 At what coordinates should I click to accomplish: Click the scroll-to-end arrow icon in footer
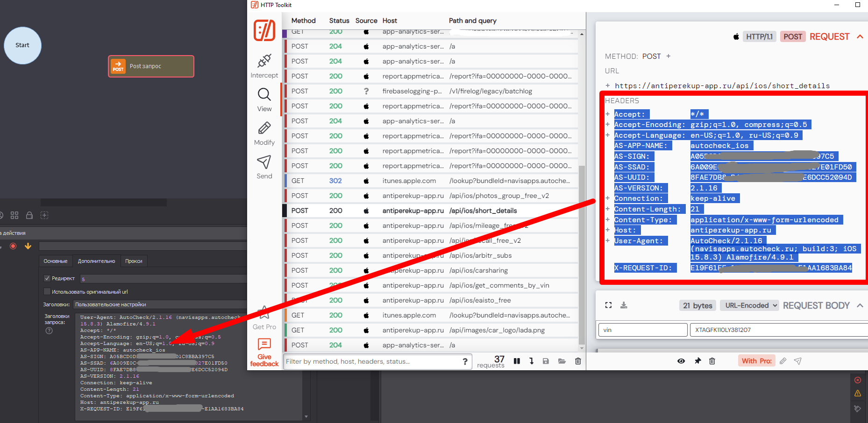tap(531, 361)
